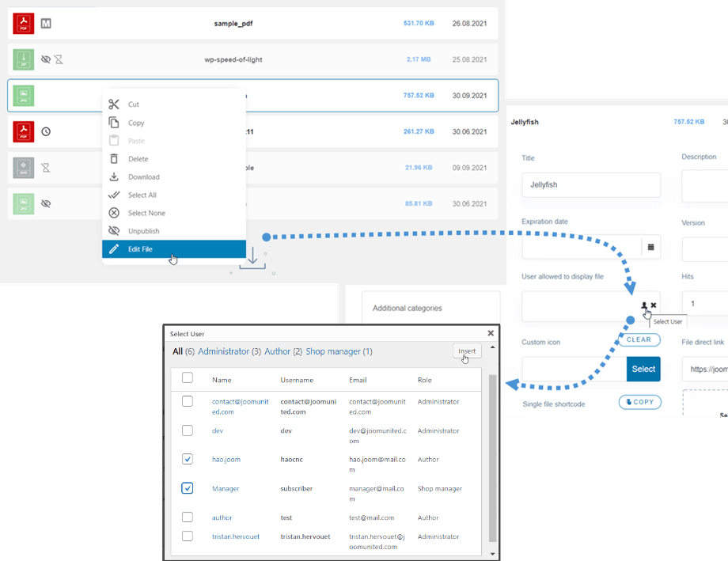Toggle the select-all checkbox in the table header
Image resolution: width=728 pixels, height=561 pixels.
(188, 378)
